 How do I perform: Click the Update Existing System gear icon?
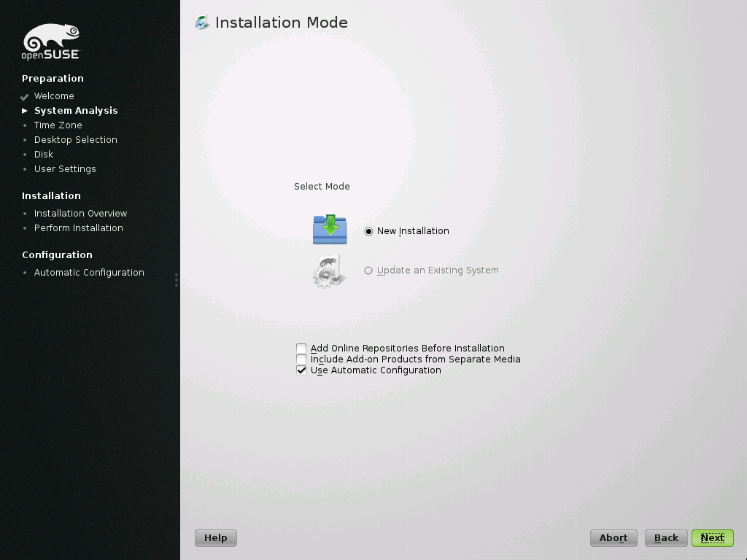click(x=329, y=271)
